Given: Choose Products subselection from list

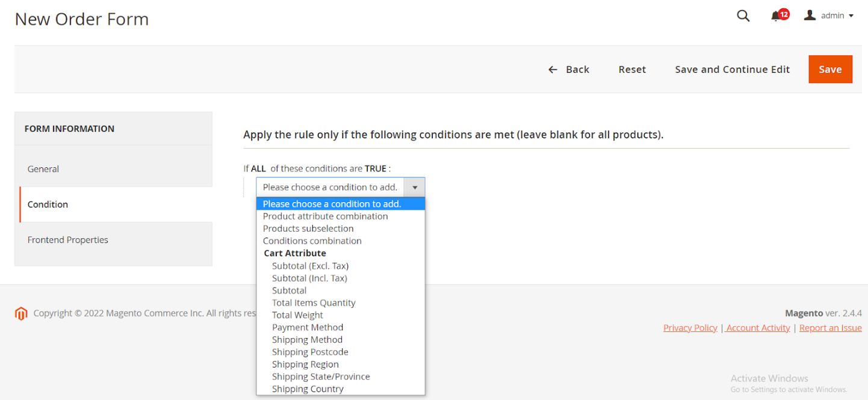Looking at the screenshot, I should tap(308, 229).
